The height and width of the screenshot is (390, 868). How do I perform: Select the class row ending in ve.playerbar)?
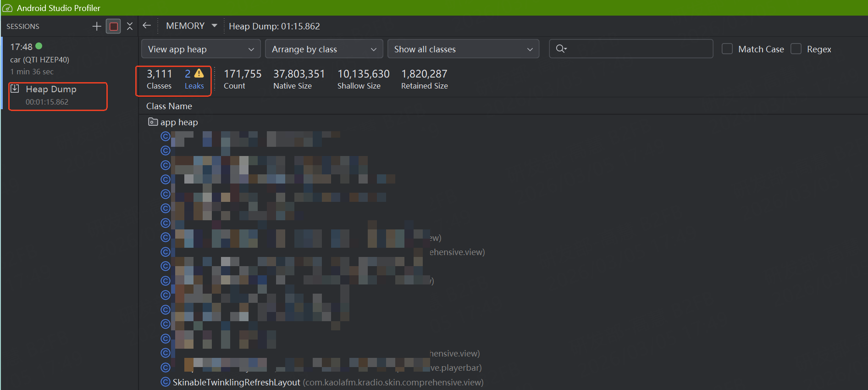click(503, 368)
